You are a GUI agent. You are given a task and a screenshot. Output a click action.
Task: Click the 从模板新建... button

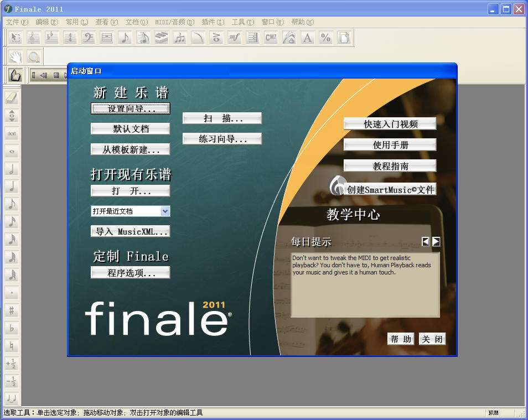click(x=130, y=149)
